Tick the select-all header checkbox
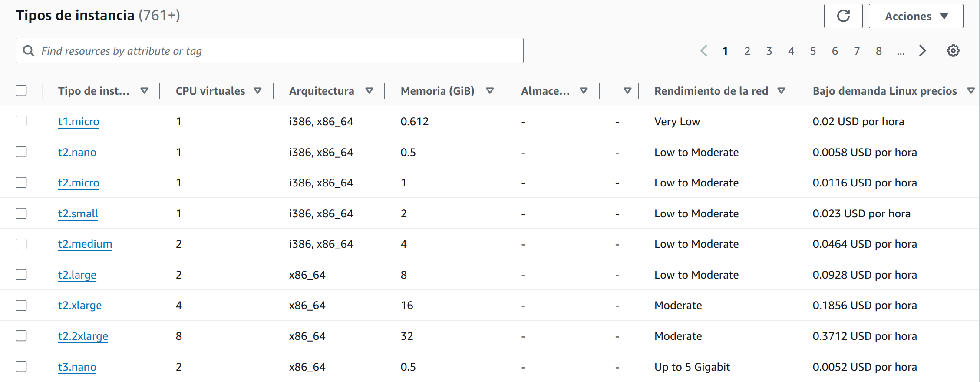 point(21,91)
